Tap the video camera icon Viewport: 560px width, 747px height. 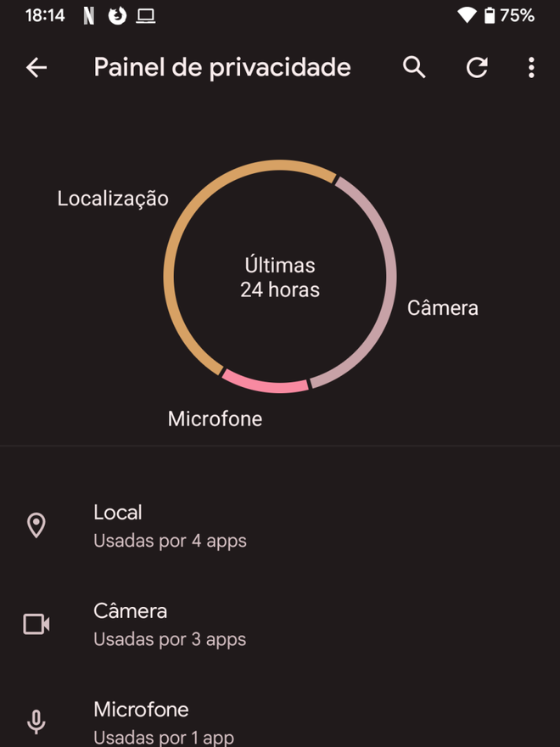pyautogui.click(x=36, y=624)
